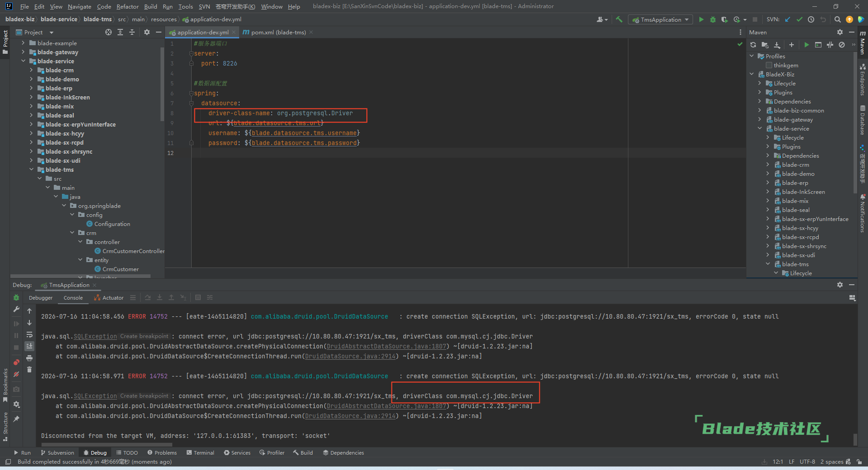Reload all Maven projects
Screen dimensions: 868x470
(x=753, y=45)
